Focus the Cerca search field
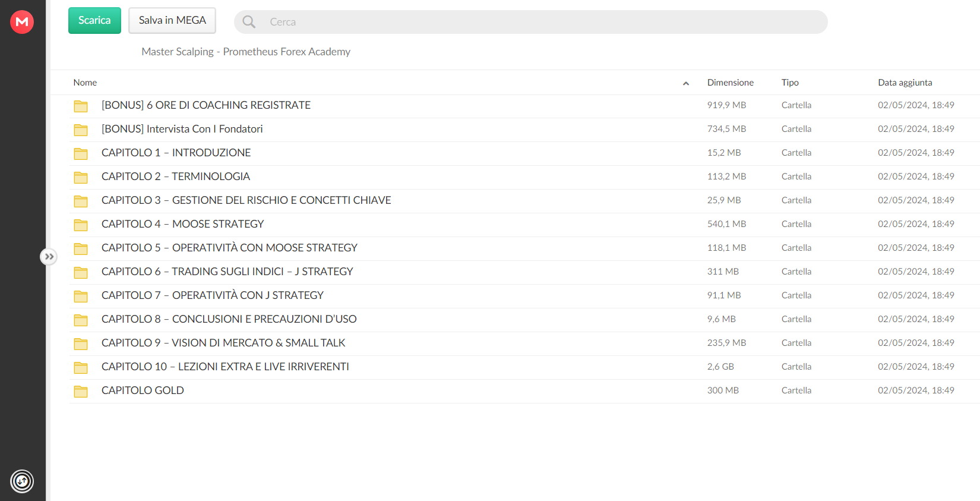 530,22
